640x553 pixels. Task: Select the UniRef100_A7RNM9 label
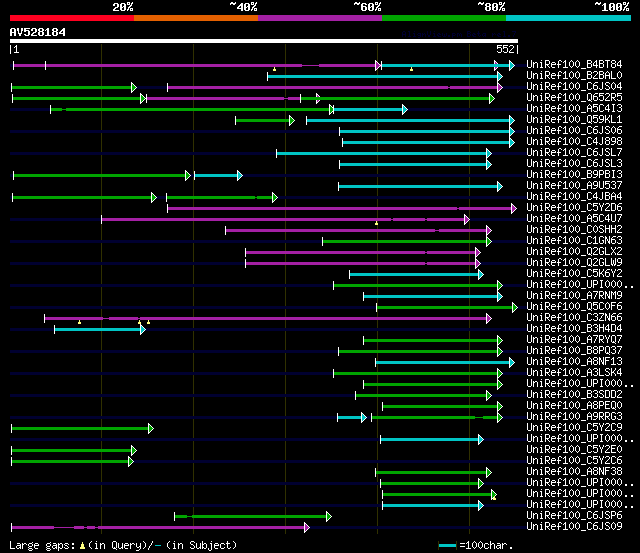pos(574,296)
